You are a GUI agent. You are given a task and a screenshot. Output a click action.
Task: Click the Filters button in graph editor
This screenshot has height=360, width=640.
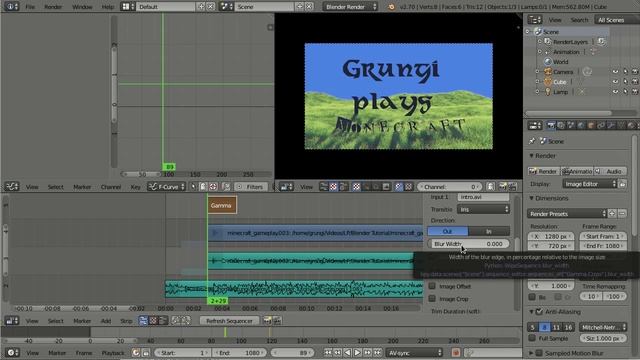point(250,187)
